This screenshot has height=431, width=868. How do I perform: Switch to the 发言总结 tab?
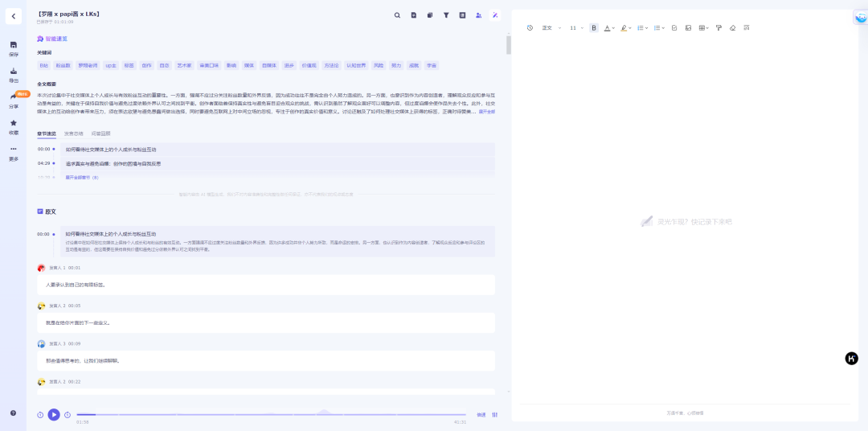click(x=74, y=133)
